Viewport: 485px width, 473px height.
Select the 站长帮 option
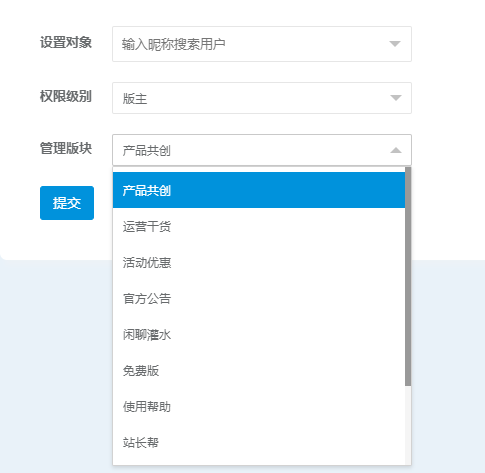(259, 442)
